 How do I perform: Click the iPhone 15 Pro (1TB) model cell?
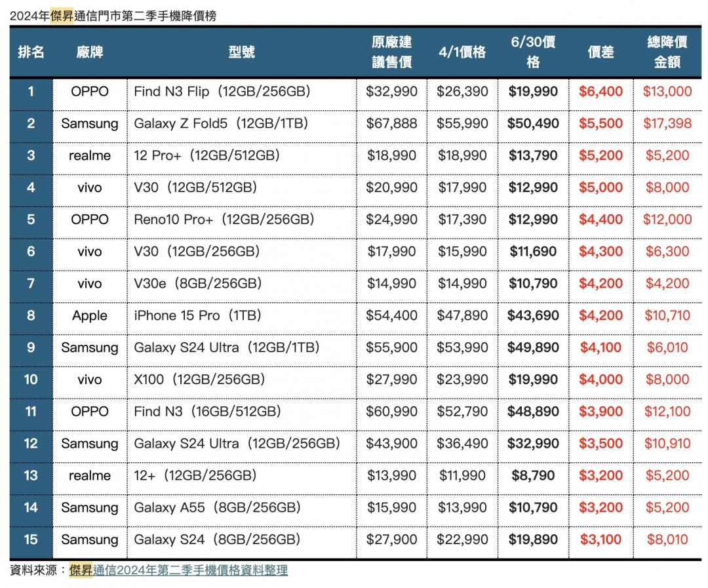click(197, 315)
